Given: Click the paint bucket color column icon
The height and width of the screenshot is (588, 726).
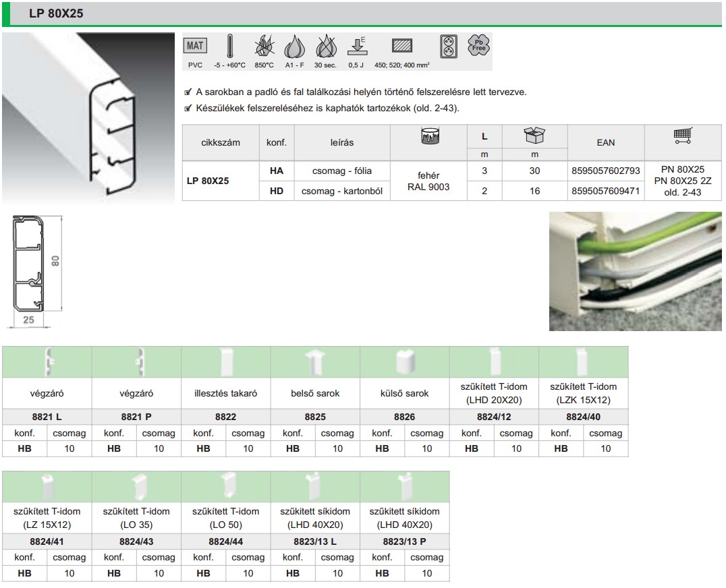Looking at the screenshot, I should pos(430,137).
